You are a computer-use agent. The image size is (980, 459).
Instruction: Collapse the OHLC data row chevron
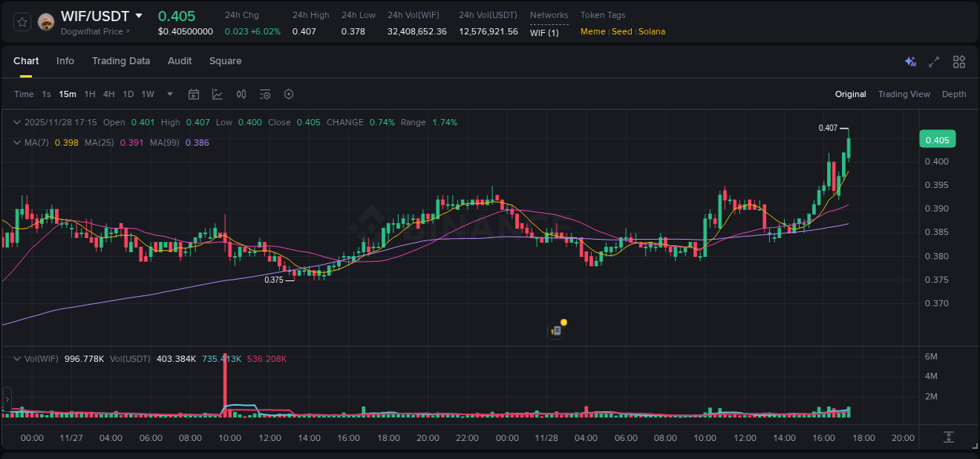click(x=16, y=122)
